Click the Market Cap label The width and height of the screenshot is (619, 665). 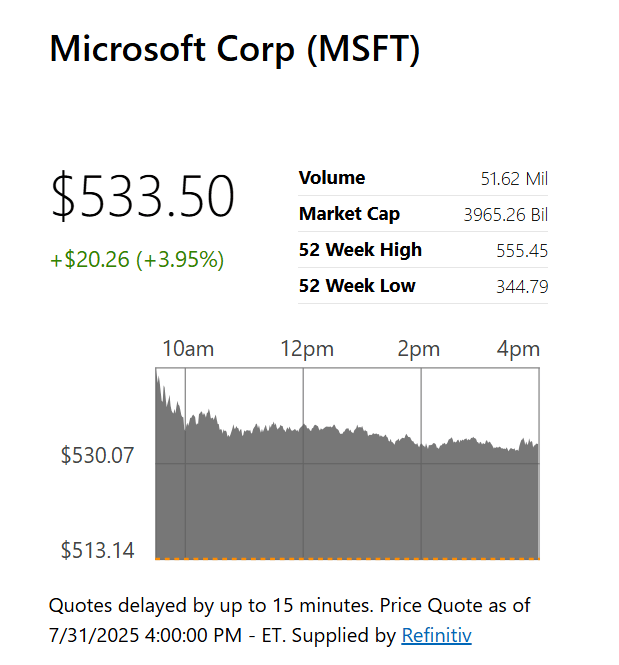pos(349,214)
